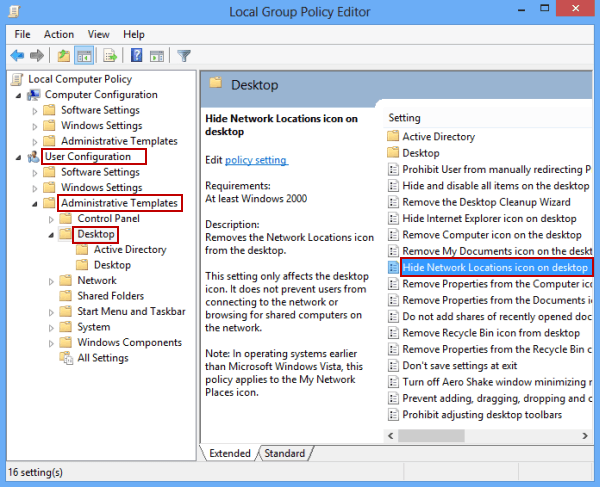Click the app icon in title bar
The width and height of the screenshot is (600, 487).
14,11
